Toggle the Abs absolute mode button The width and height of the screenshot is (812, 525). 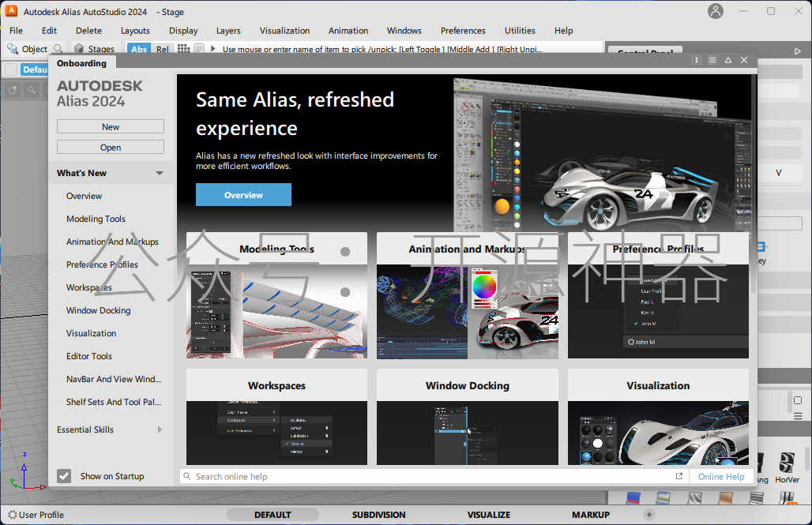(139, 49)
